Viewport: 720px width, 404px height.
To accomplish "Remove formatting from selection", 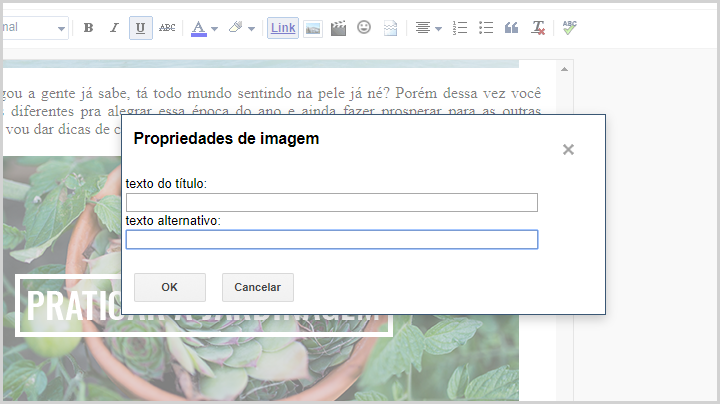I will (538, 28).
